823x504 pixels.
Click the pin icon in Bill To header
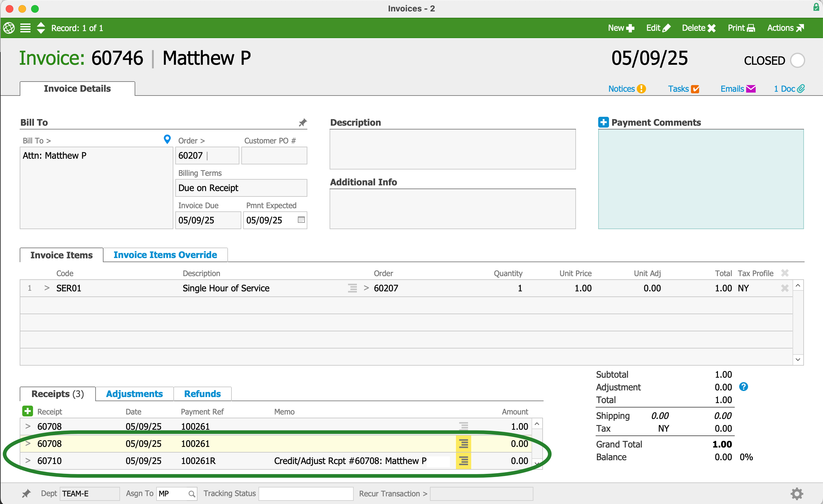coord(302,123)
